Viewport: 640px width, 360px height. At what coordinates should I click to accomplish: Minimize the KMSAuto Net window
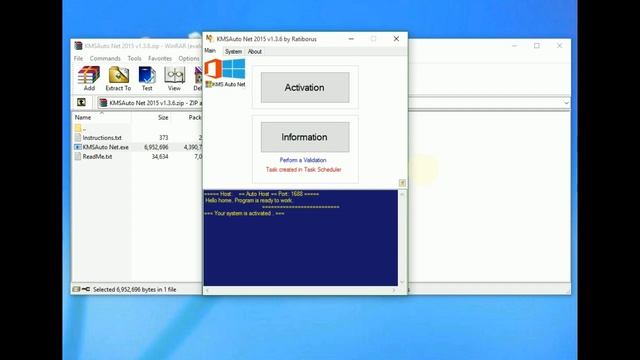pos(351,39)
